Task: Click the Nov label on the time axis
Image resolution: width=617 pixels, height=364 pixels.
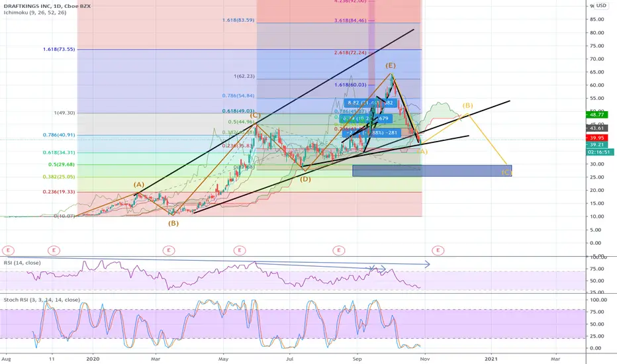Action: [x=424, y=359]
